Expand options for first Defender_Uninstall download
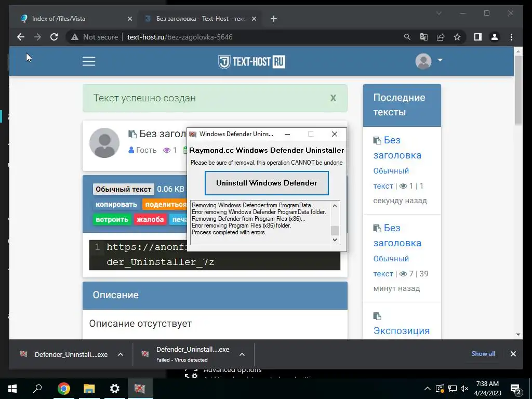The image size is (532, 399). pyautogui.click(x=121, y=354)
